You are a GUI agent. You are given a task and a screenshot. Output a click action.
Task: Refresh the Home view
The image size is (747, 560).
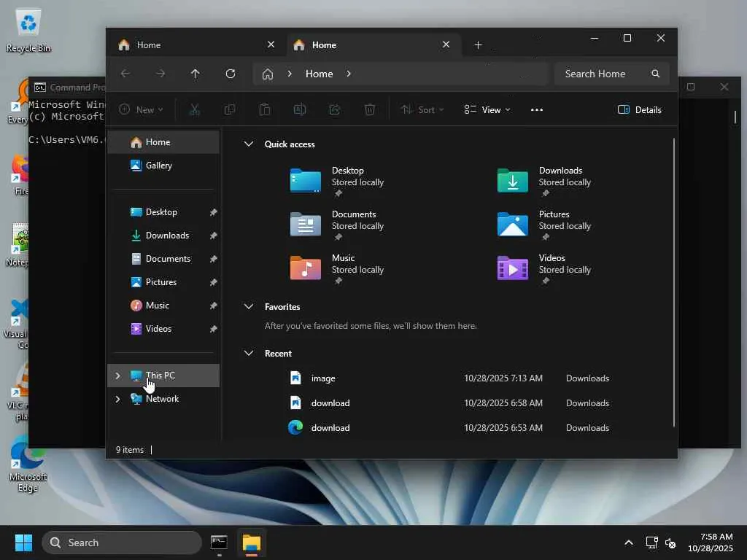(x=231, y=74)
